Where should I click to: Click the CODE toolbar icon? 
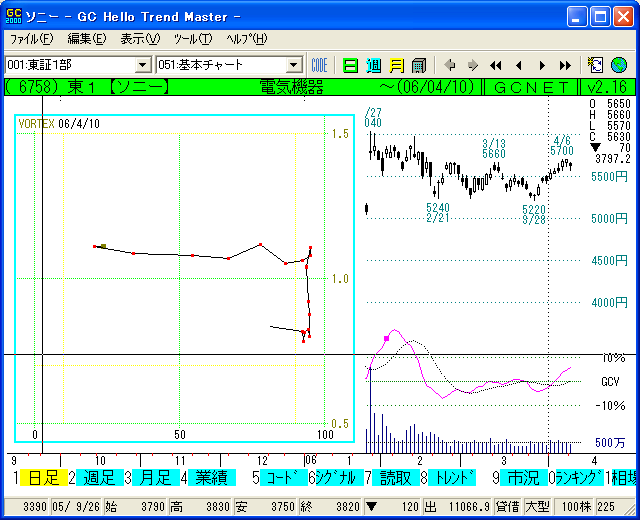tap(319, 65)
